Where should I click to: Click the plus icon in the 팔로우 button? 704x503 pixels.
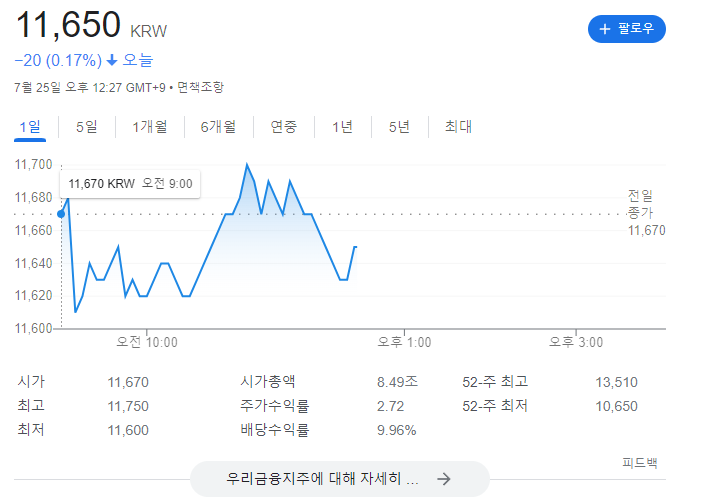pyautogui.click(x=605, y=29)
